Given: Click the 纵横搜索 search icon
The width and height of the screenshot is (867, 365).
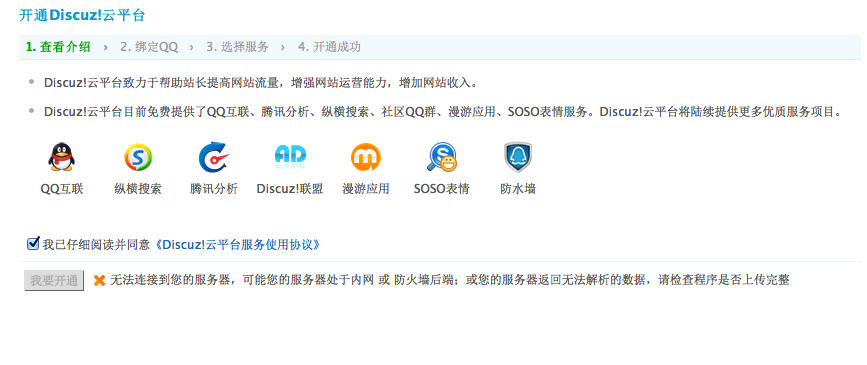Looking at the screenshot, I should pyautogui.click(x=138, y=157).
